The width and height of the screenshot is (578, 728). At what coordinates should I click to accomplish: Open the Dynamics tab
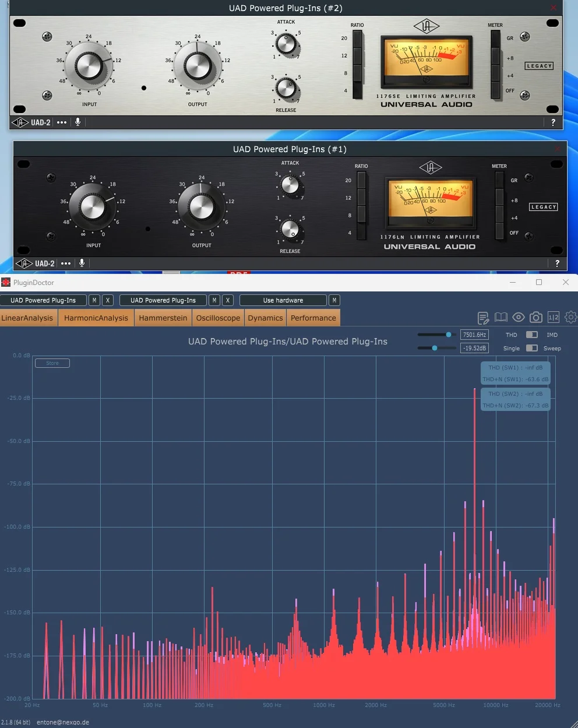[265, 318]
